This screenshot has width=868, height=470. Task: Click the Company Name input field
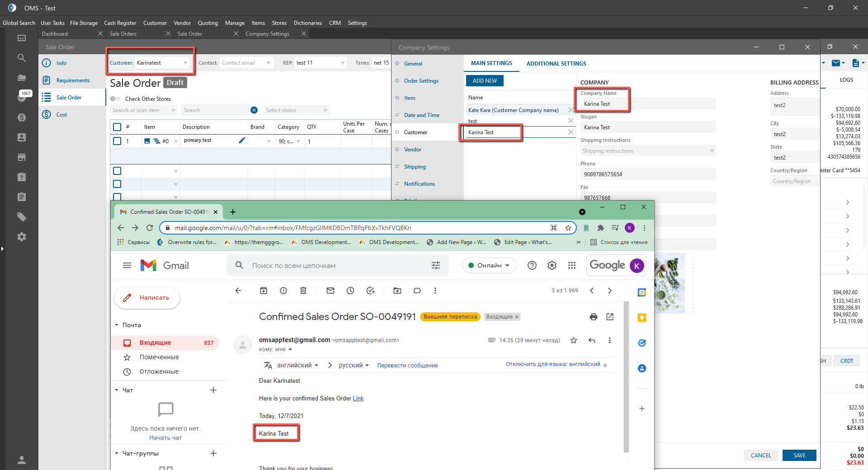(x=648, y=104)
